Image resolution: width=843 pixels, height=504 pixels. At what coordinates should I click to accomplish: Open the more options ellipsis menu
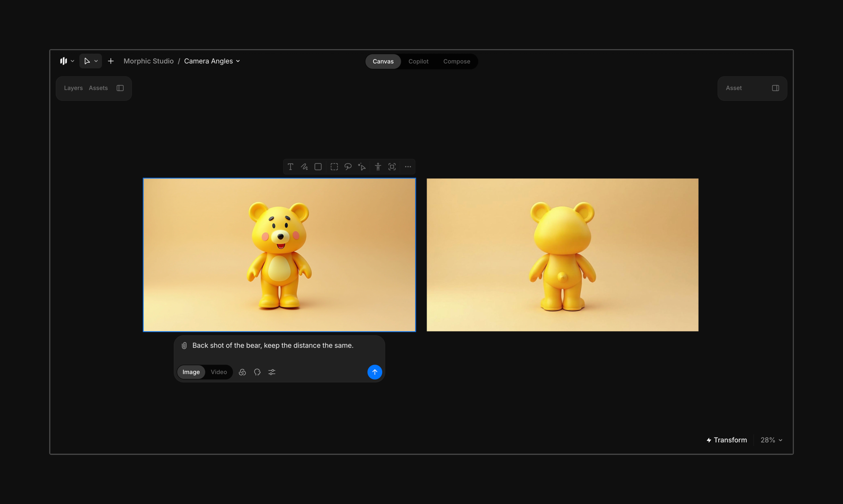coord(408,167)
